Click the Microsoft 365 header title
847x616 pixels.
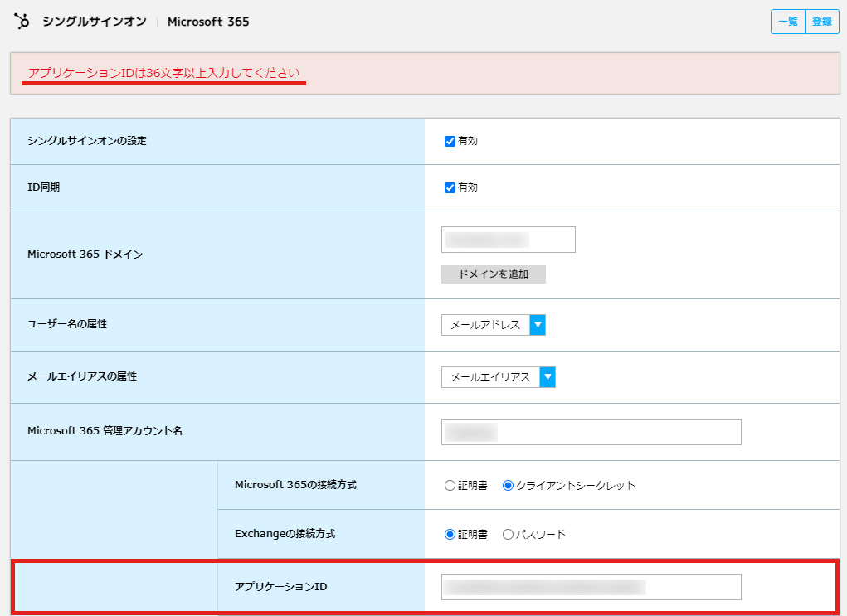click(x=208, y=22)
